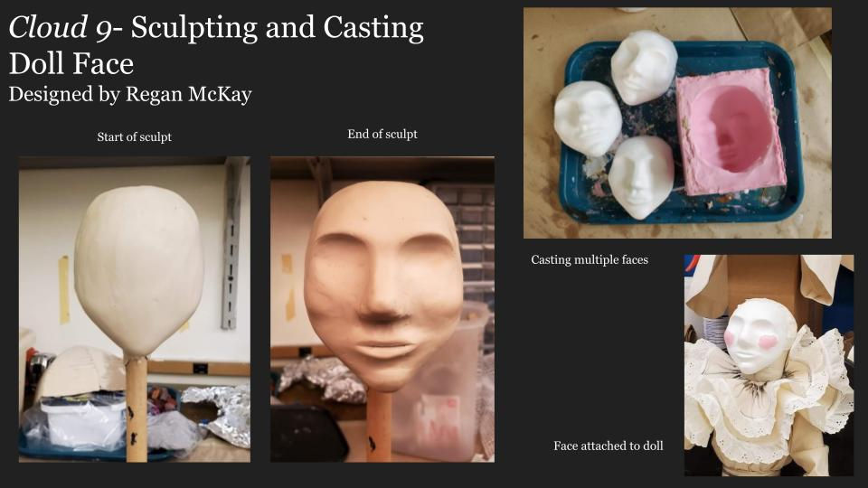Click the 'Face attached to doll' caption
Viewport: 868px width, 488px height.
(608, 446)
